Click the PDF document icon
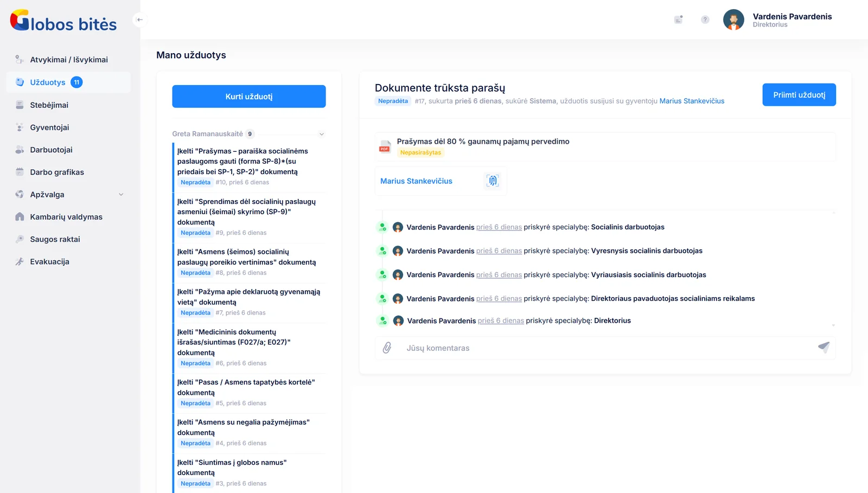 coord(385,146)
